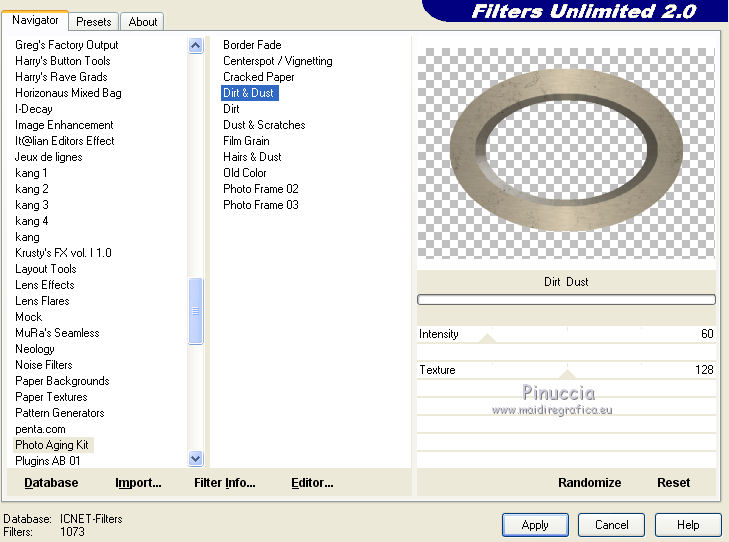Image resolution: width=729 pixels, height=542 pixels.
Task: Select Old Color filter
Action: coord(245,173)
